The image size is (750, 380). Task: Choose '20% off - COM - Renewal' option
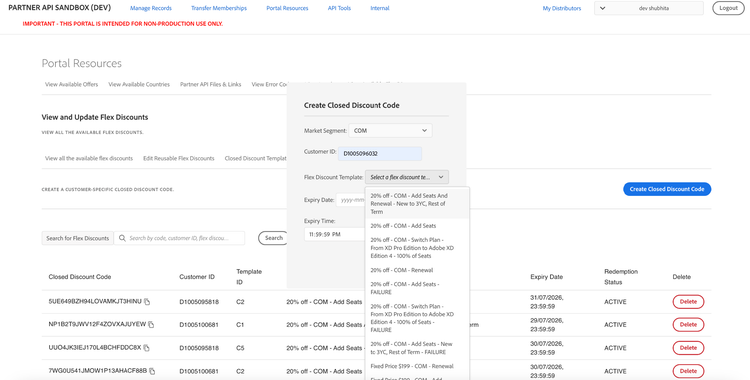click(417, 270)
